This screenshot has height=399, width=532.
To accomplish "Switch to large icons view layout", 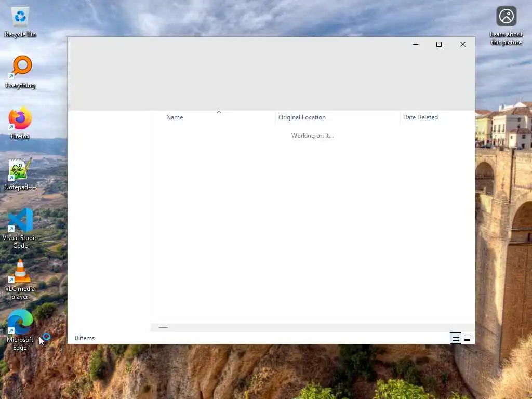I will click(x=467, y=338).
